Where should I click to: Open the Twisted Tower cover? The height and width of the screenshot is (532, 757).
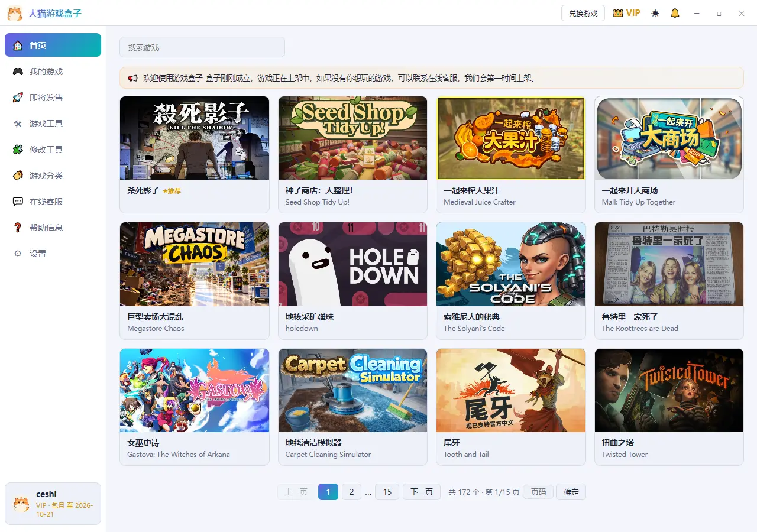click(x=669, y=390)
